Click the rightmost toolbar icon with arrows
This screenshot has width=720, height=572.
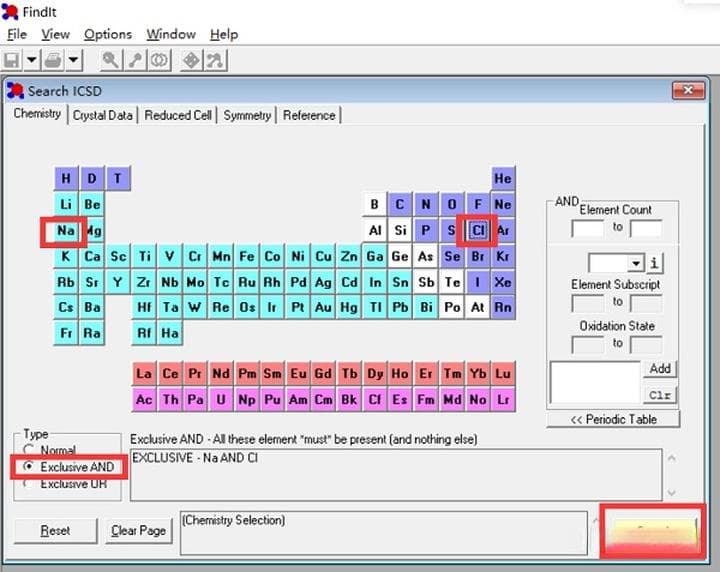[215, 61]
